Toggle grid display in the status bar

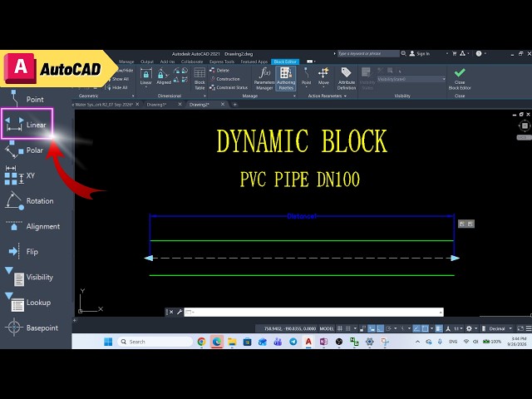click(x=340, y=328)
